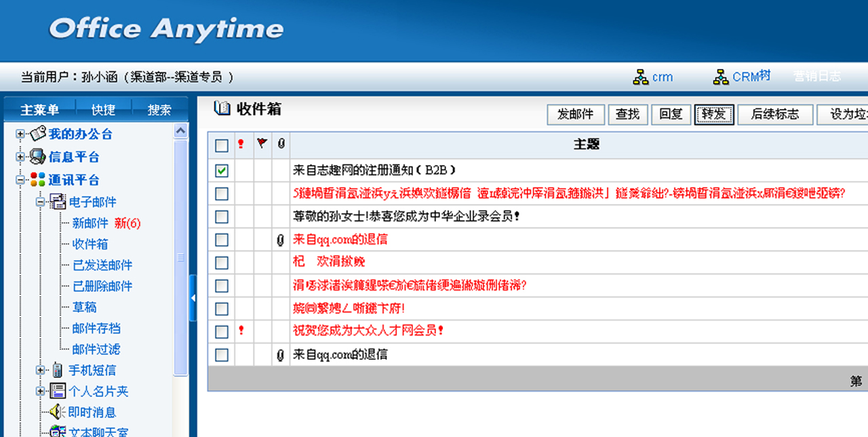Toggle the select-all checkbox in header row
Image resolution: width=868 pixels, height=437 pixels.
tap(222, 145)
